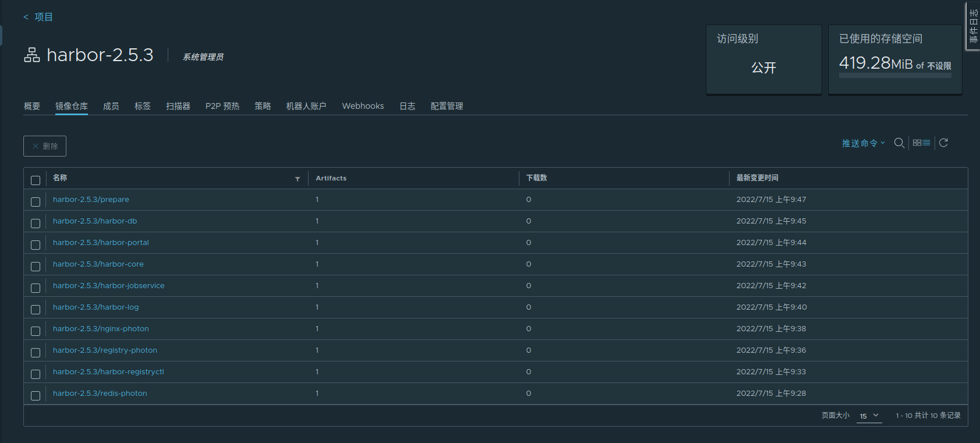980x443 pixels.
Task: Go to the 策略 tab
Action: tap(263, 106)
